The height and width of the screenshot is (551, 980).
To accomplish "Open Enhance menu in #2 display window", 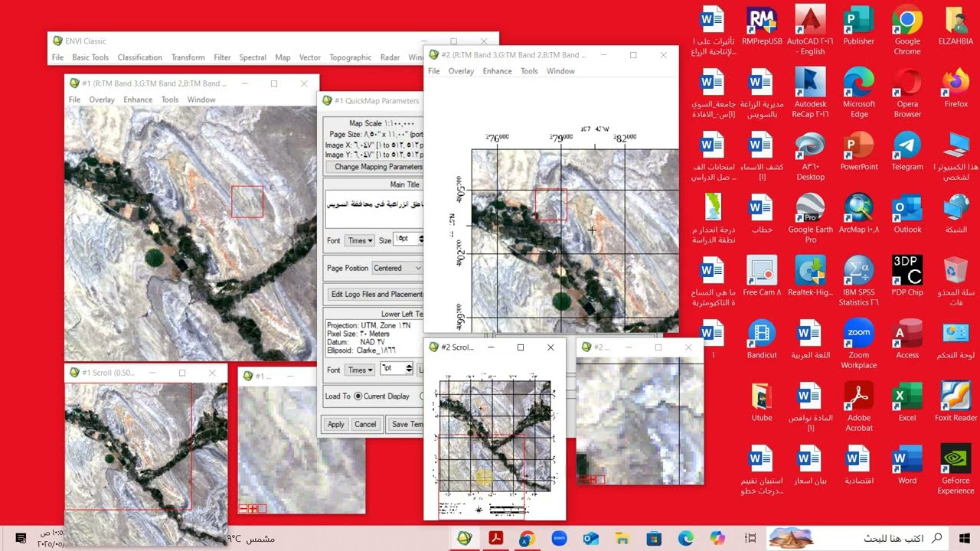I will tap(497, 71).
